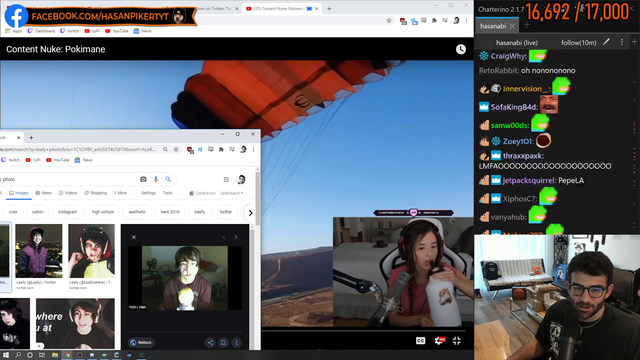640x360 pixels.
Task: Bookmark page star in back Chrome window
Action: [x=389, y=20]
